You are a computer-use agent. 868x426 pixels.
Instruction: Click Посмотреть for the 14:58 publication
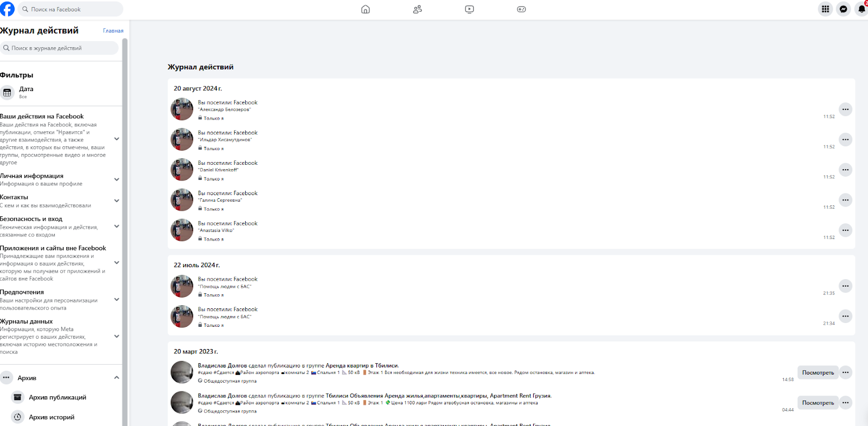point(818,372)
